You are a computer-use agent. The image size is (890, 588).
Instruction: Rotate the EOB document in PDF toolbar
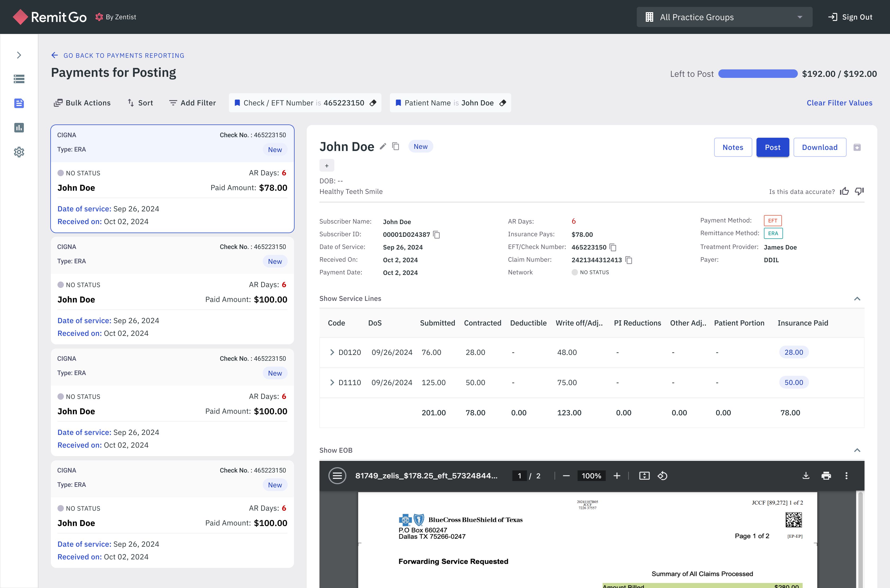coord(662,476)
